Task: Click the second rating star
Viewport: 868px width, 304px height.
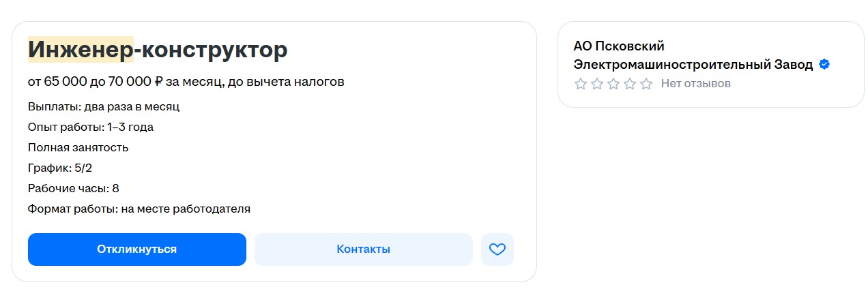Action: [597, 84]
